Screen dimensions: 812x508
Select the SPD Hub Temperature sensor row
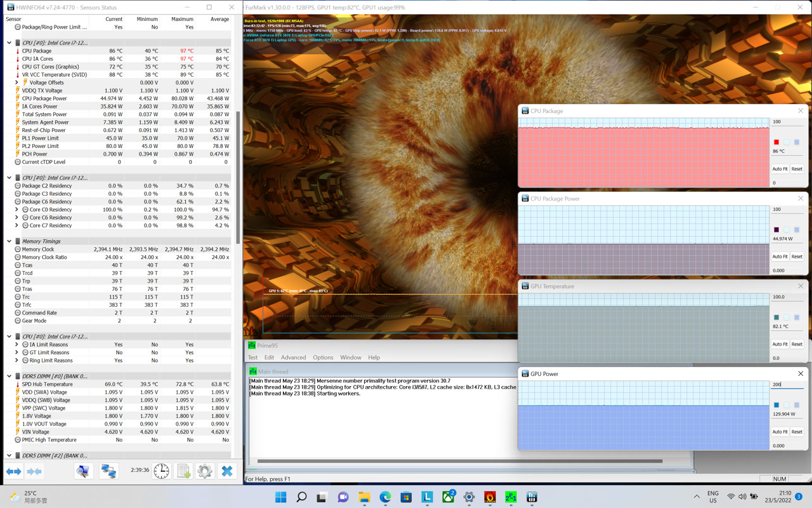(118, 384)
